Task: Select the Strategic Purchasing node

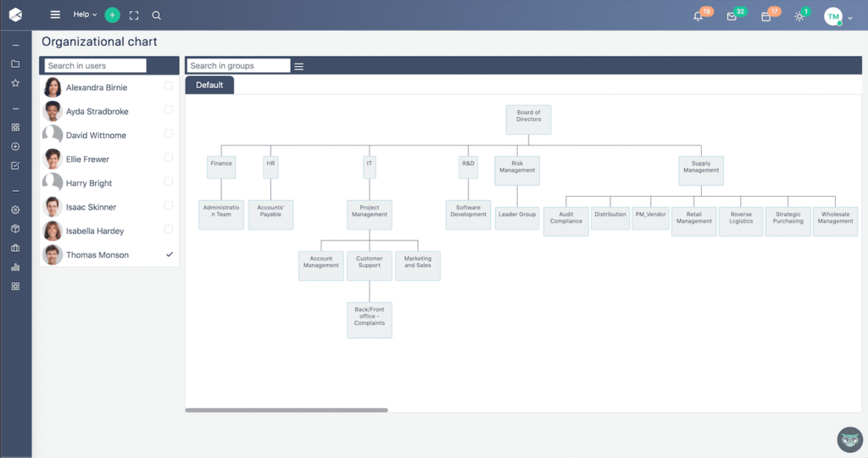Action: pos(787,221)
